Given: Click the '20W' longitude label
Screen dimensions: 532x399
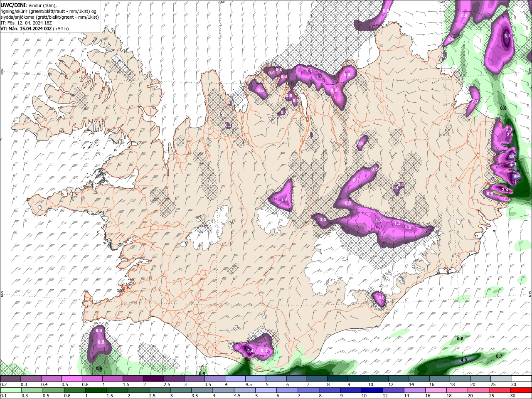Looking at the screenshot, I should tap(221, 2).
